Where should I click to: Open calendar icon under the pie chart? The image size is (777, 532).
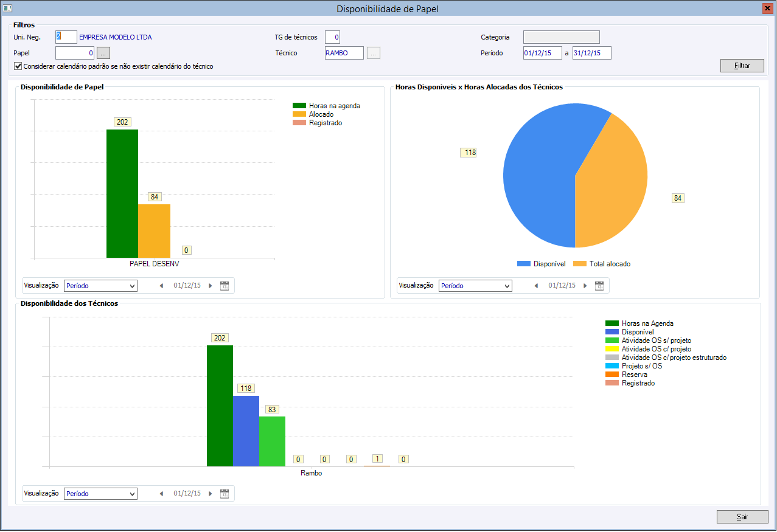click(x=599, y=286)
